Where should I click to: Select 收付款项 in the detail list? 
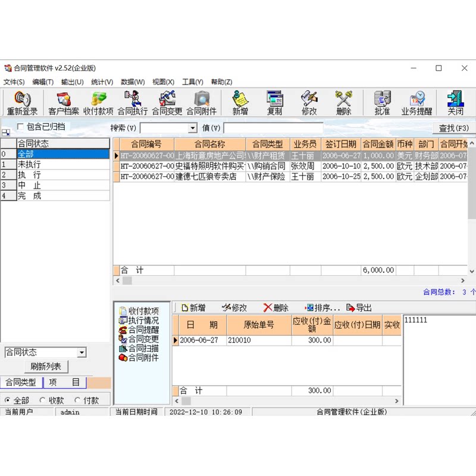[x=139, y=311]
